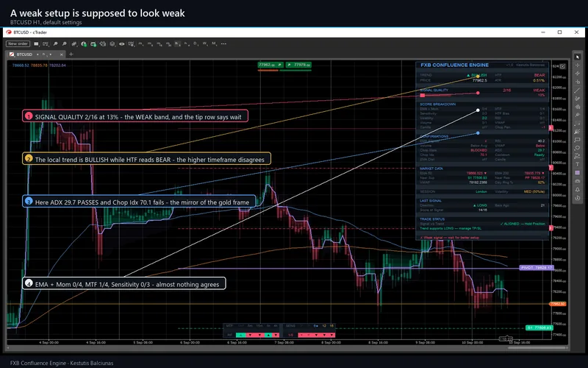588x368 pixels.
Task: Click the orange current price label
Action: [557, 304]
